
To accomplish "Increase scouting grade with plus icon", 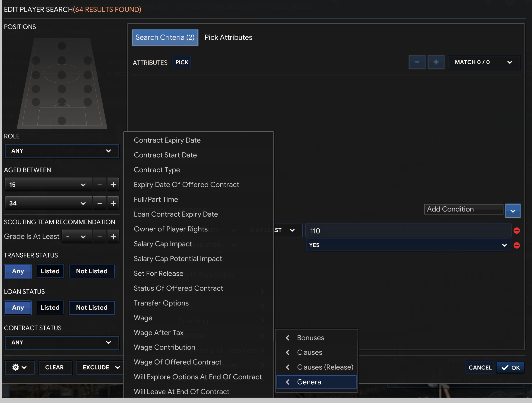I will pyautogui.click(x=113, y=237).
